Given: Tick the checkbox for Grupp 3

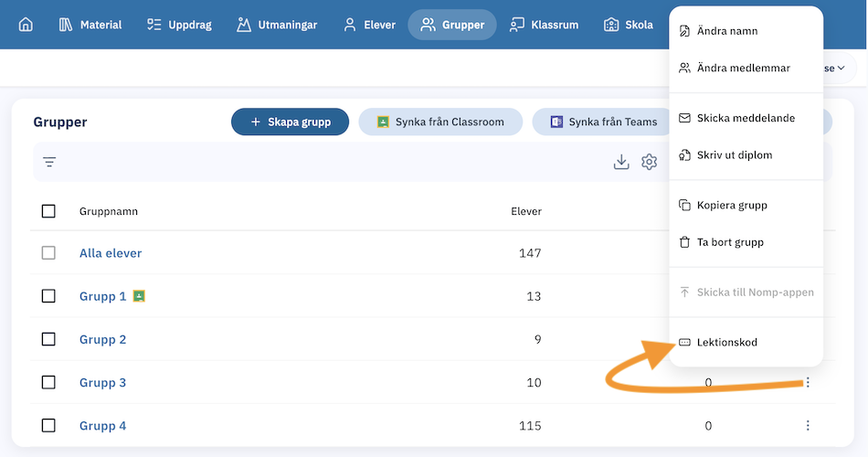Looking at the screenshot, I should tap(48, 382).
